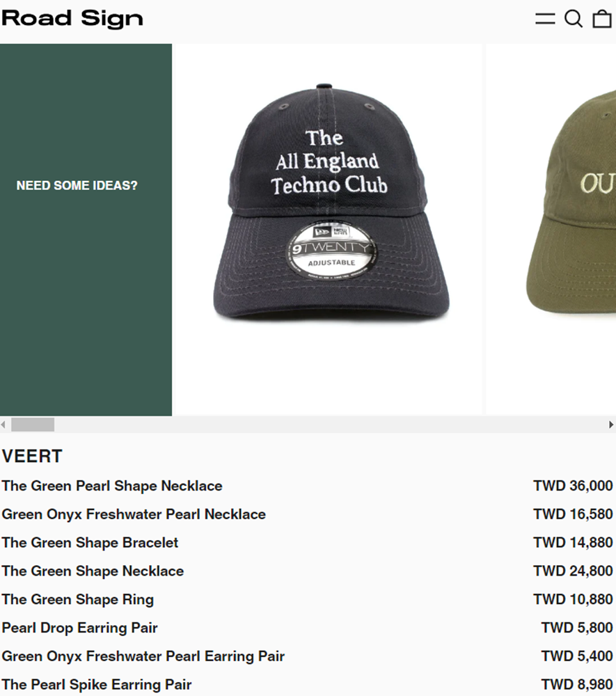Click the Road Sign logo
The height and width of the screenshot is (696, 616).
[x=72, y=19]
